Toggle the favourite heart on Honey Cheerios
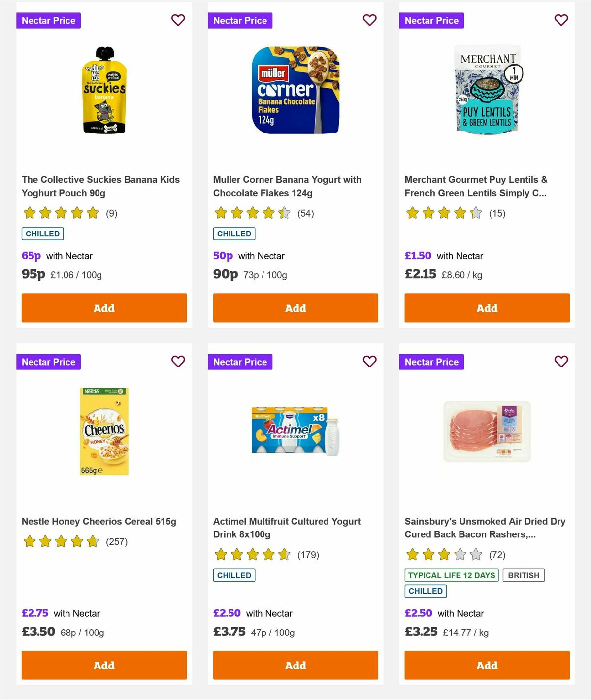The height and width of the screenshot is (700, 591). (178, 361)
